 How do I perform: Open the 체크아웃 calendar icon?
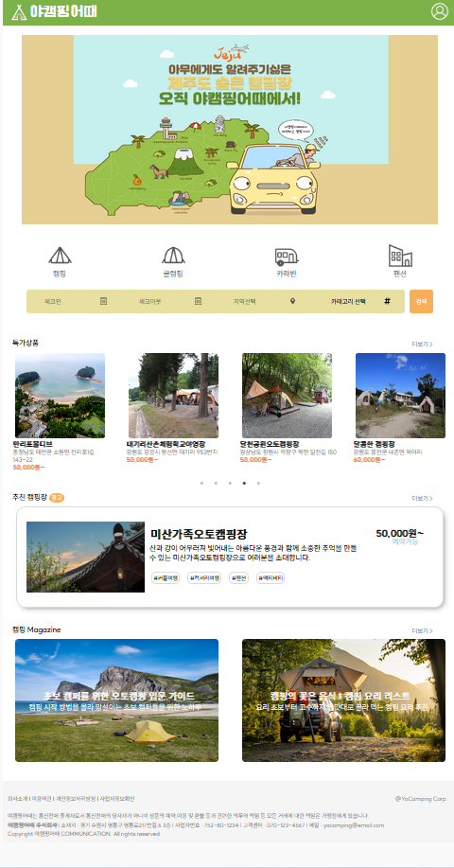(198, 301)
